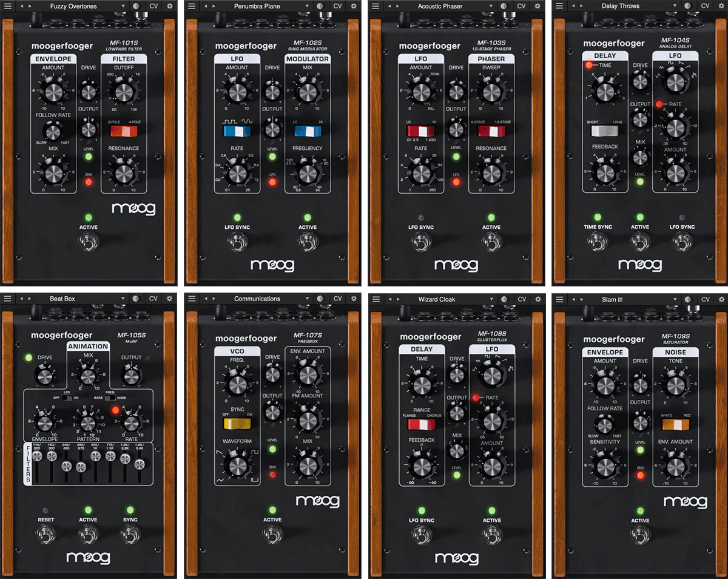Open the settings gear on Wizard Cloak pedal
This screenshot has height=579, width=728.
537,299
